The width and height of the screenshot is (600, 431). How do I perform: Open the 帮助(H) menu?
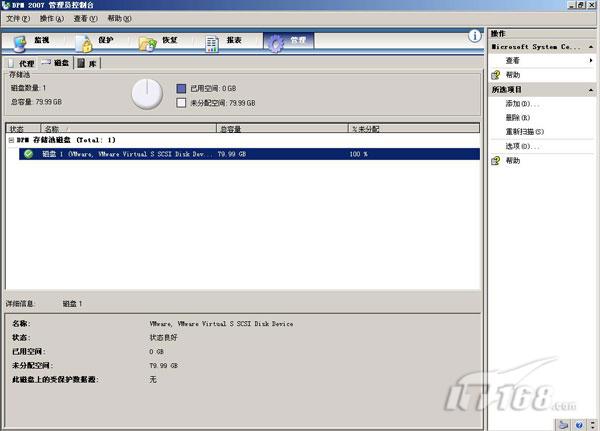click(x=119, y=18)
